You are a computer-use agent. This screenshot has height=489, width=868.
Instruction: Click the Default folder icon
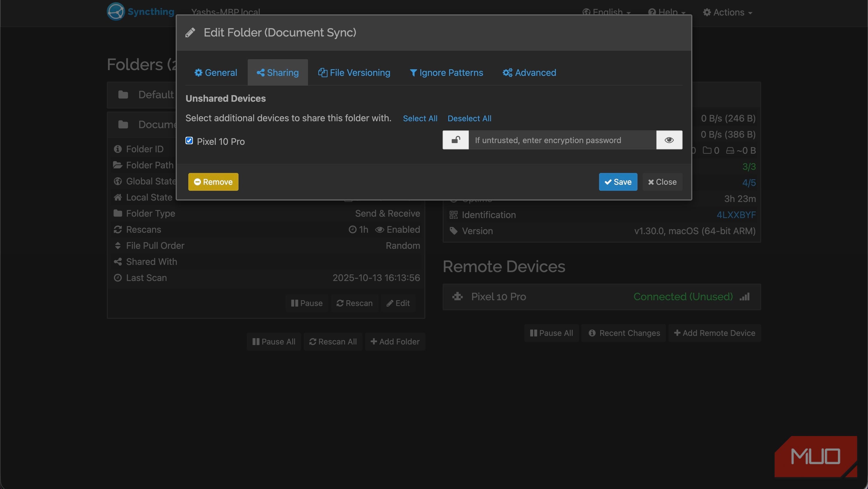click(x=123, y=95)
